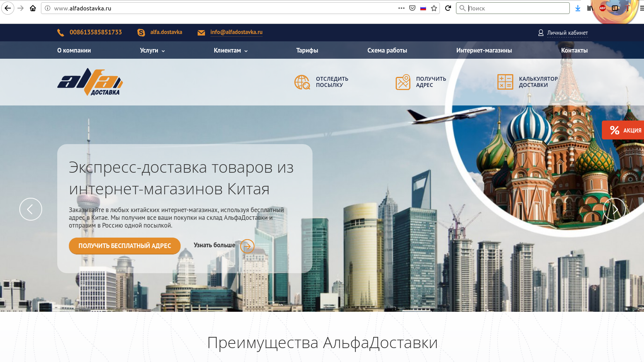Click the magnifier icon in search box
The width and height of the screenshot is (644, 362).
(462, 8)
